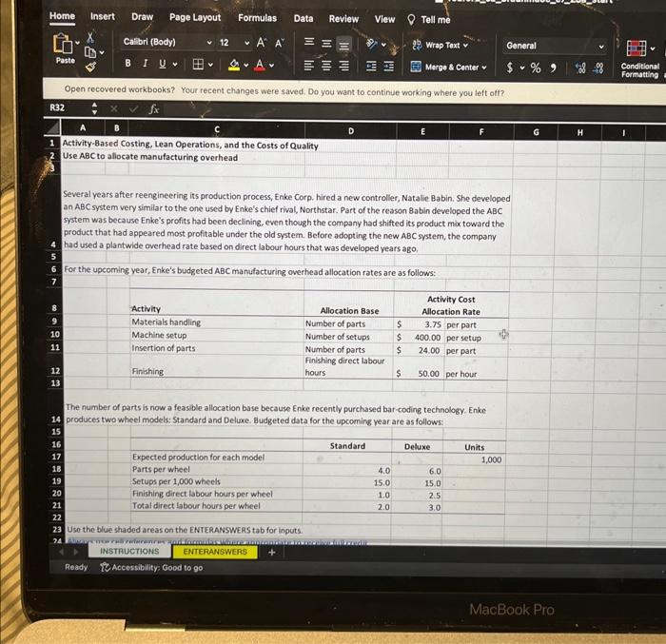Open the Formulas ribbon tab
The image size is (666, 644).
coord(257,18)
